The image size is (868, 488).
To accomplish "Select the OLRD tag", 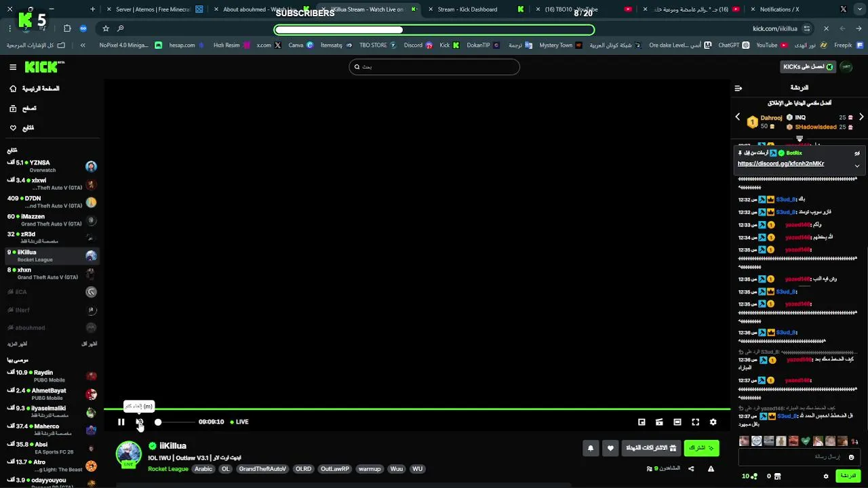I will click(x=303, y=469).
